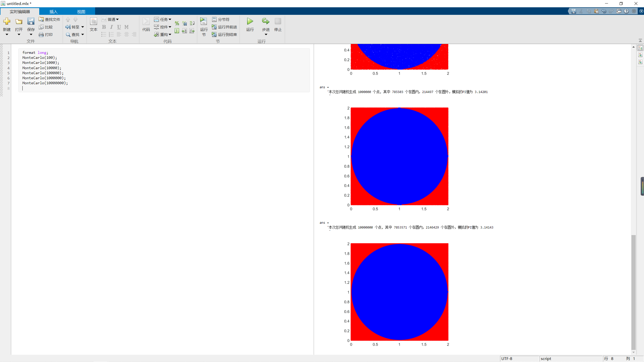Click the Compare (比较) button
The image size is (644, 362).
(46, 27)
